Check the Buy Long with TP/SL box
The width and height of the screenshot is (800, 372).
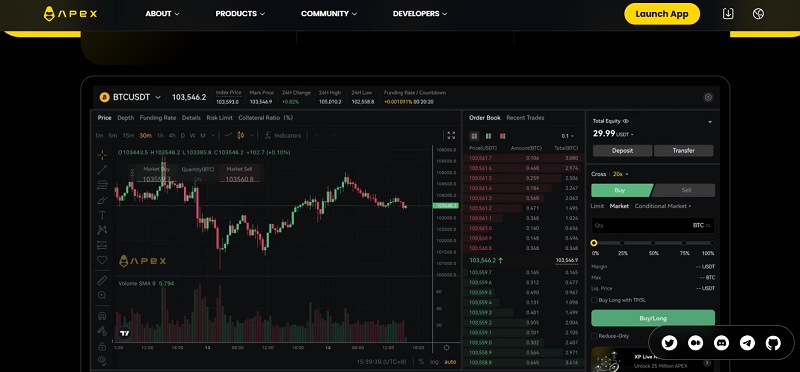[x=594, y=300]
